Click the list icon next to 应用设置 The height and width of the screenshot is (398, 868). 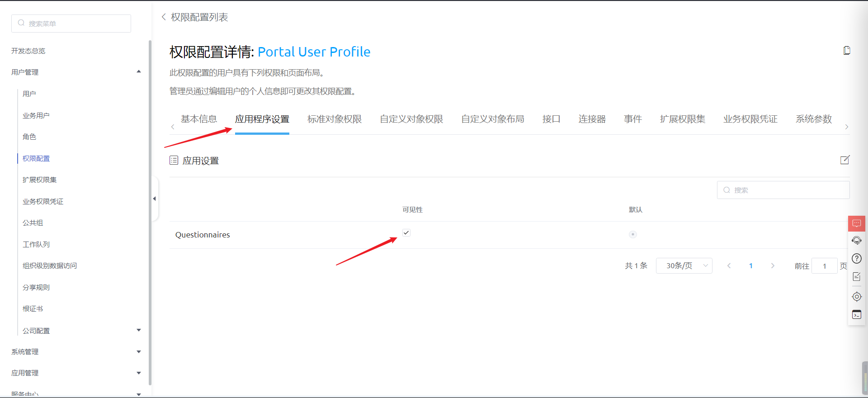click(174, 160)
